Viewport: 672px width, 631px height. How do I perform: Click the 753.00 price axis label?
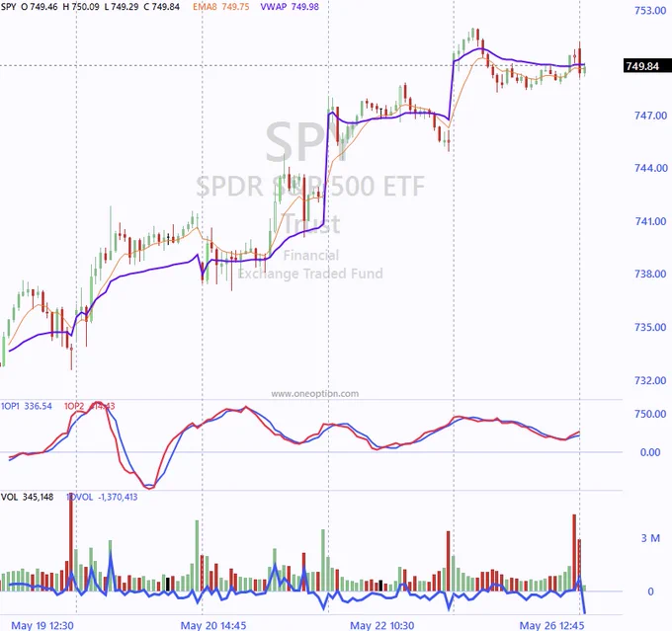650,10
